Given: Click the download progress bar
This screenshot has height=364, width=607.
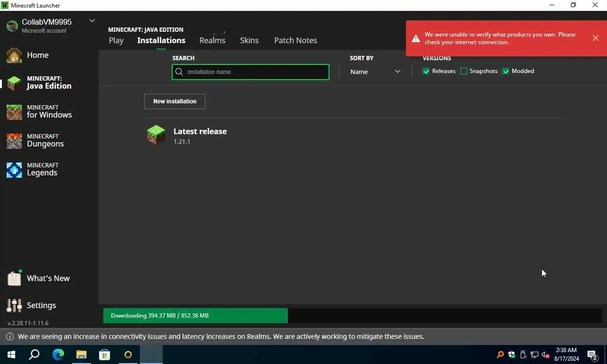Looking at the screenshot, I should tap(352, 316).
